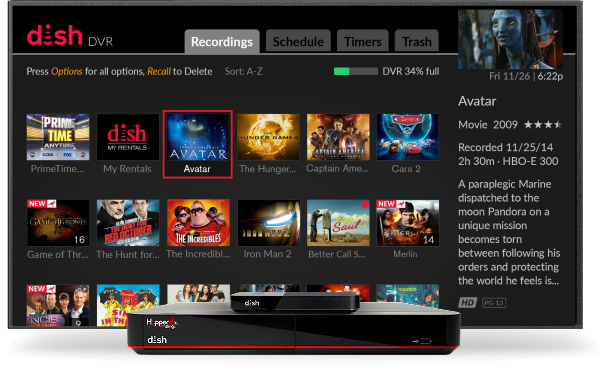Screen dimensions: 608x372
Task: Click the Avatar star rating
Action: coord(543,125)
